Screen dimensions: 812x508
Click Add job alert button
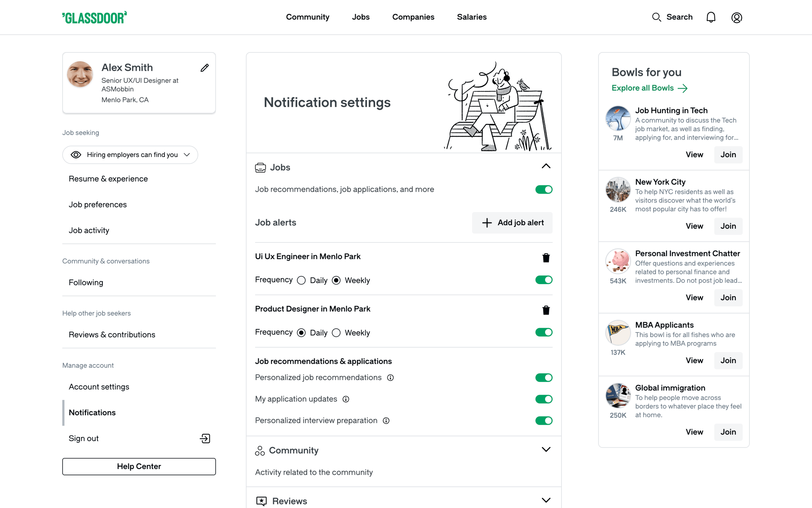(512, 223)
